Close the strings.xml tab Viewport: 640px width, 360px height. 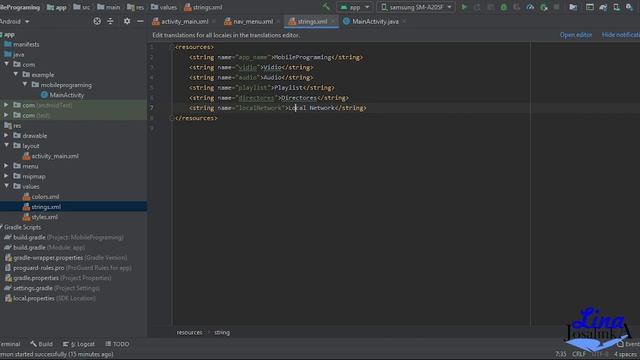(333, 22)
